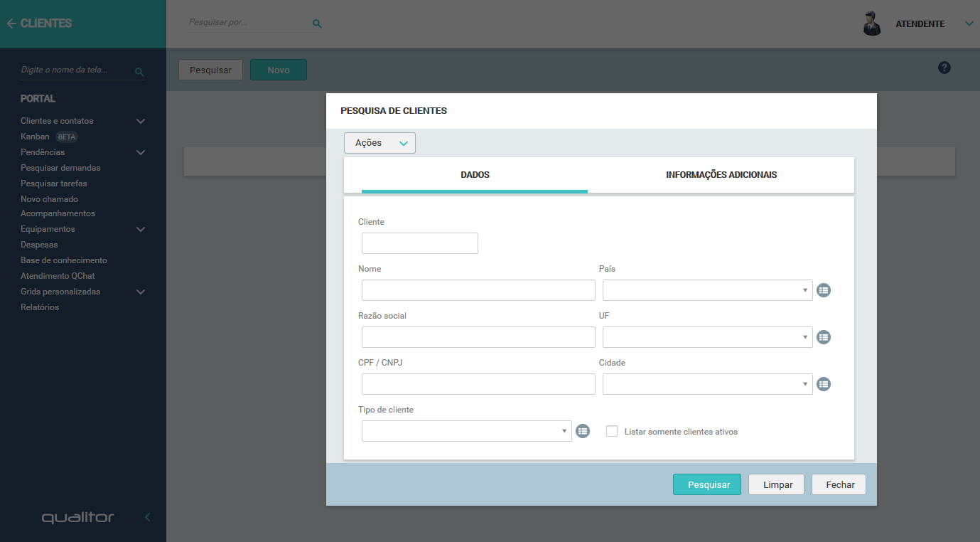980x542 pixels.
Task: Enable Listar somente clientes ativos
Action: 612,431
